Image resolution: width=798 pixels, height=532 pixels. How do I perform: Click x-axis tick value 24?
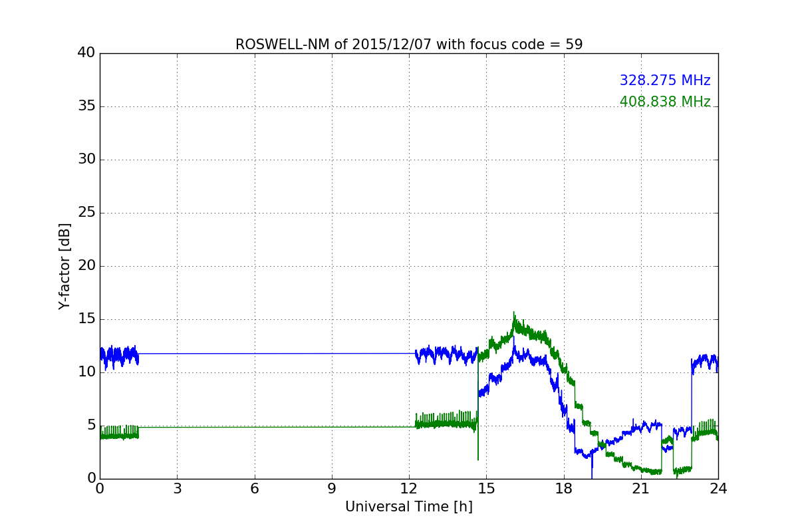coord(718,489)
